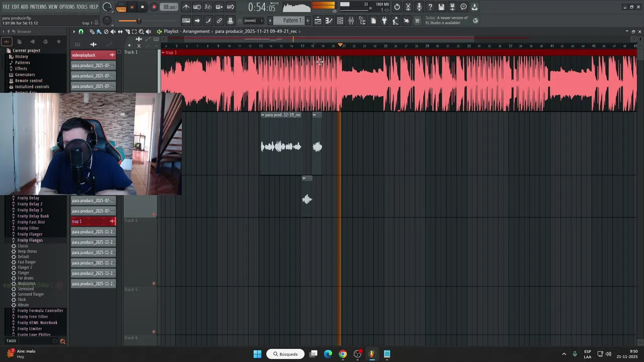Viewport: 644px width, 362px height.
Task: Toggle step editing icon
Action: click(x=208, y=21)
